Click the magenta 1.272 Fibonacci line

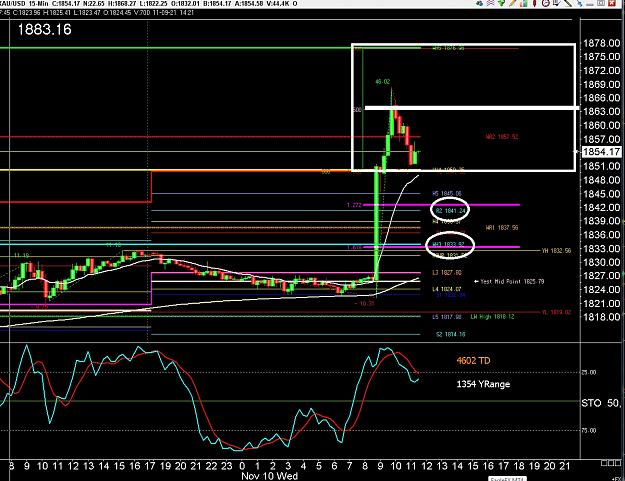[442, 205]
